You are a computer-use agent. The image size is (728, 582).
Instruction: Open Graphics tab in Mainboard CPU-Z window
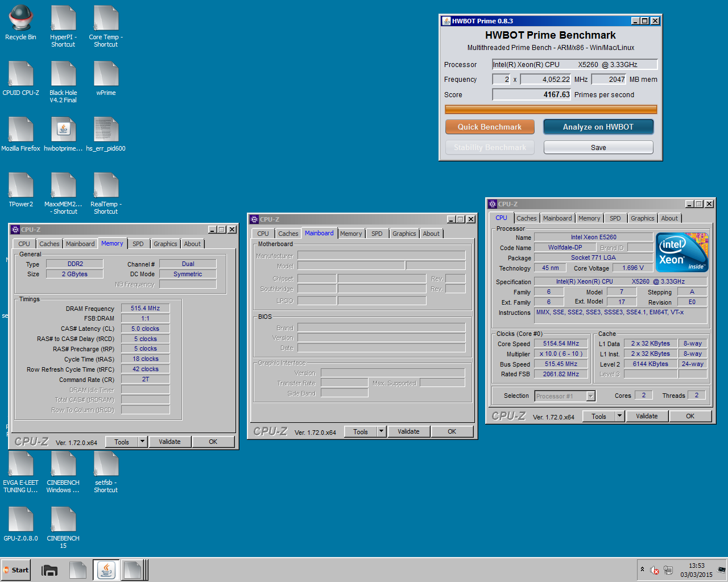pyautogui.click(x=404, y=234)
